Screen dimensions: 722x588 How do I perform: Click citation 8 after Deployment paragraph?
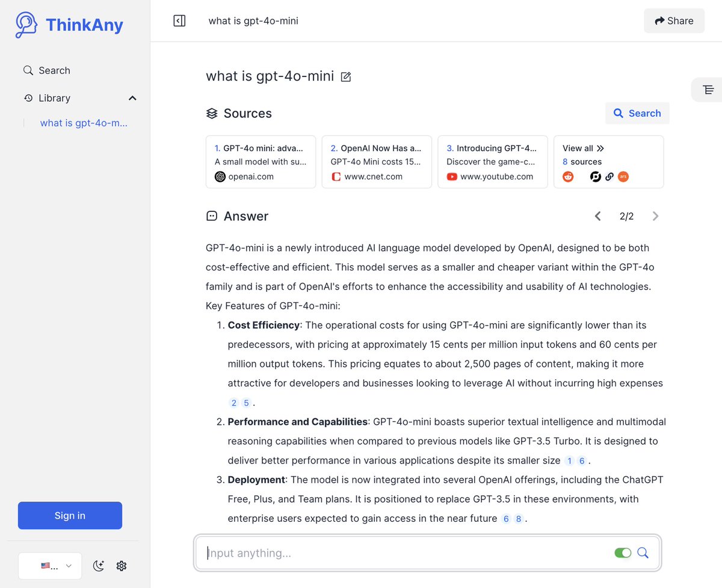click(519, 519)
